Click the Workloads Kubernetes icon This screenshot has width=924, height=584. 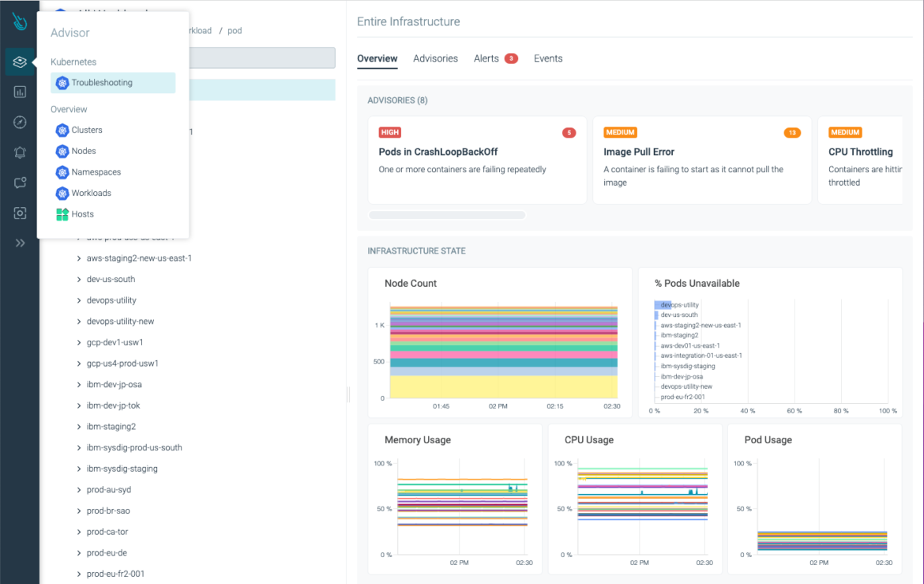pyautogui.click(x=62, y=194)
